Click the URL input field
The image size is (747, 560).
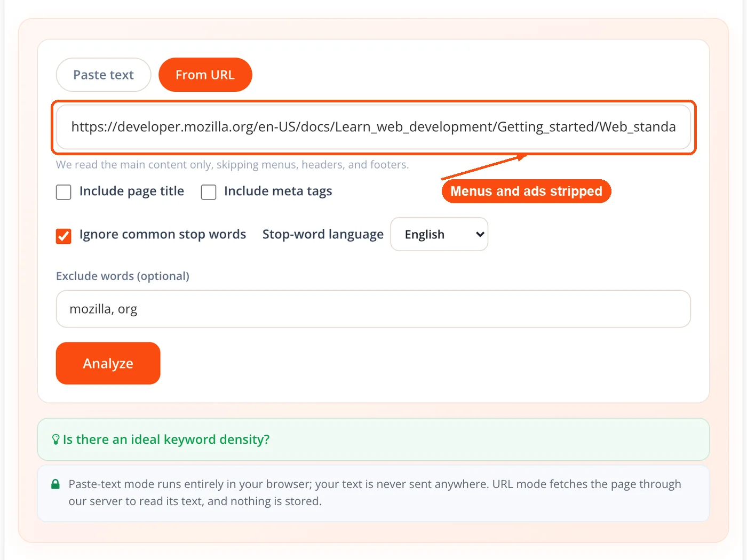point(373,127)
